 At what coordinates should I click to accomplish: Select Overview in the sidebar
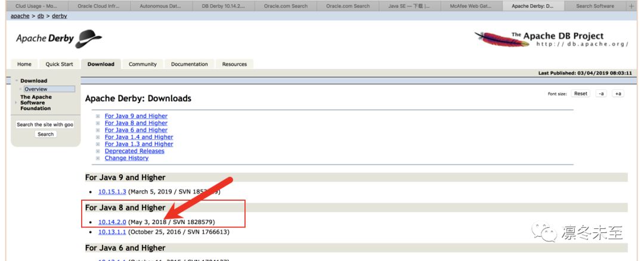click(x=49, y=89)
